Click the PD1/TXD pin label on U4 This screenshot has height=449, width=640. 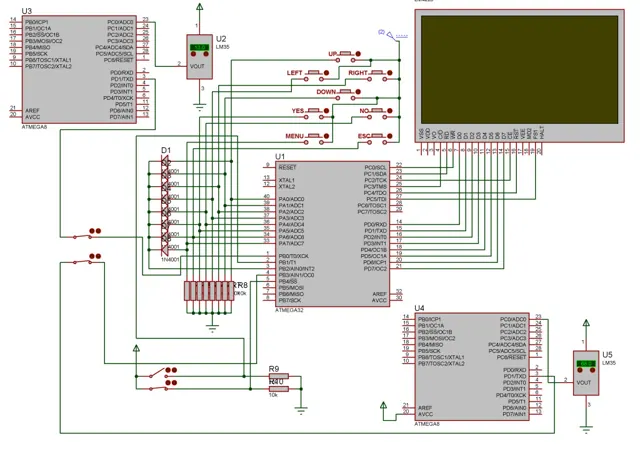515,376
